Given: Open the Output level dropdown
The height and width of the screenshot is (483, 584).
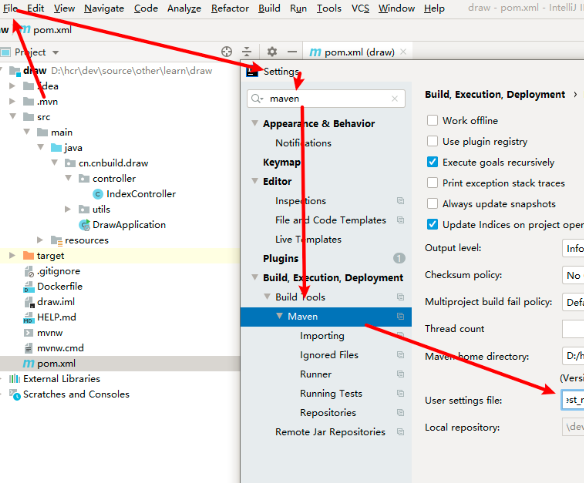Looking at the screenshot, I should point(573,248).
